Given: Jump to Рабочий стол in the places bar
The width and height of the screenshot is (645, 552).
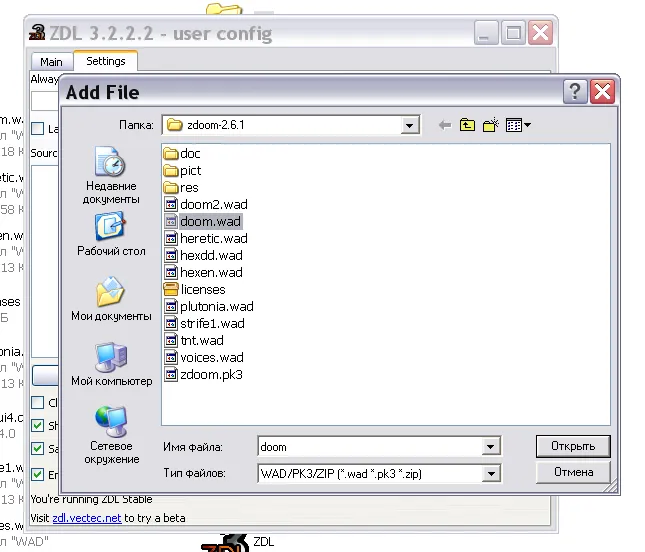Looking at the screenshot, I should 111,235.
